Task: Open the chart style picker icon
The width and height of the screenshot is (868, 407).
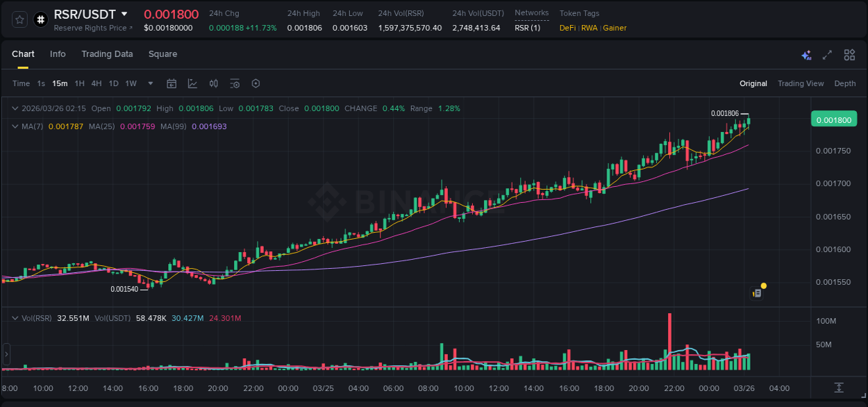Action: (192, 83)
